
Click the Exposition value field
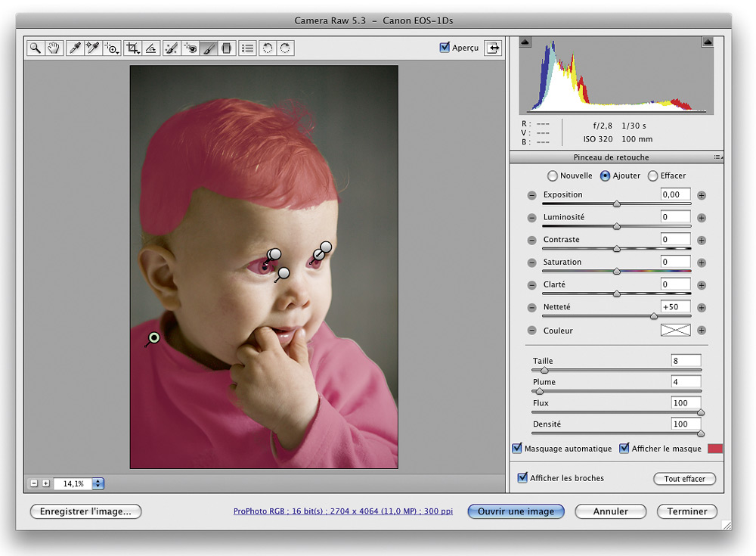pos(675,194)
